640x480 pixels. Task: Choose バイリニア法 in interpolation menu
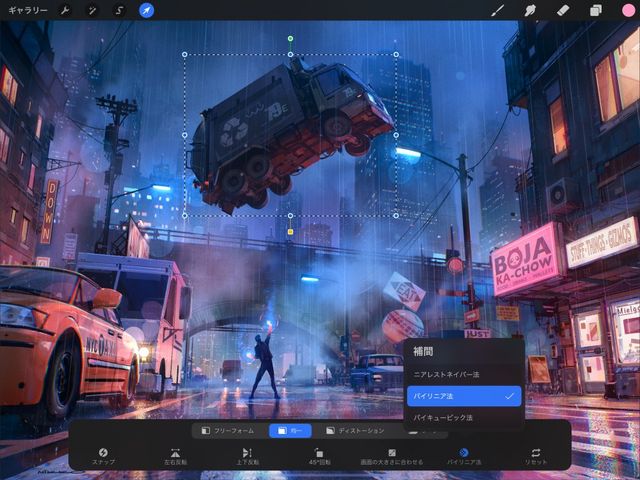coord(464,396)
